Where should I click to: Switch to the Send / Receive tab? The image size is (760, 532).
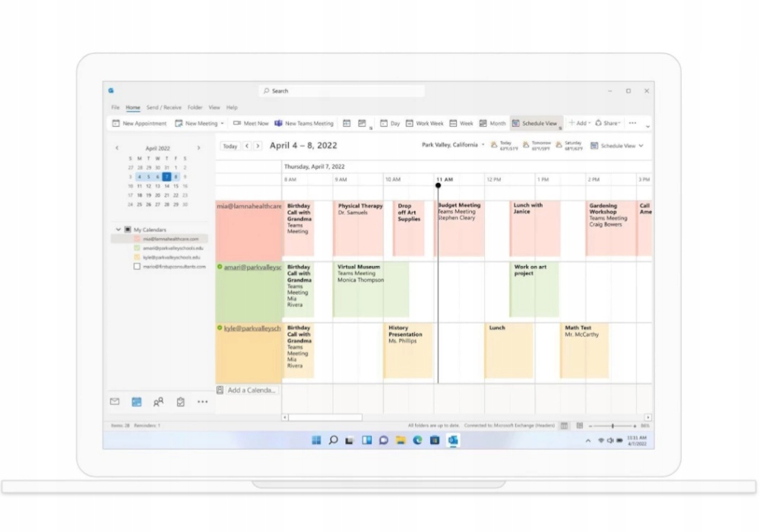point(163,107)
